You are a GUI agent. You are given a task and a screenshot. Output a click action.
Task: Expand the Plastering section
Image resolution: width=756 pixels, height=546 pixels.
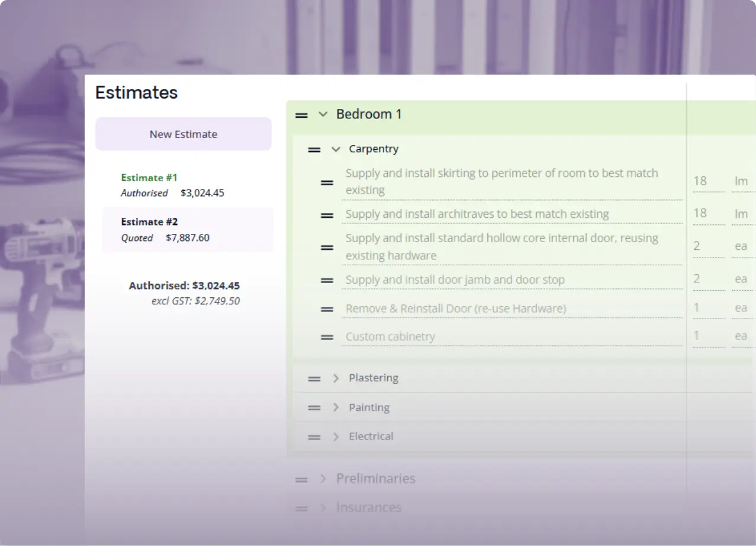point(335,378)
